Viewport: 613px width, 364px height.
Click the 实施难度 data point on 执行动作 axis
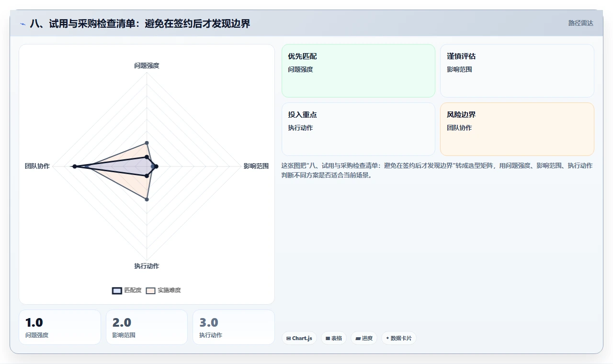tap(147, 199)
